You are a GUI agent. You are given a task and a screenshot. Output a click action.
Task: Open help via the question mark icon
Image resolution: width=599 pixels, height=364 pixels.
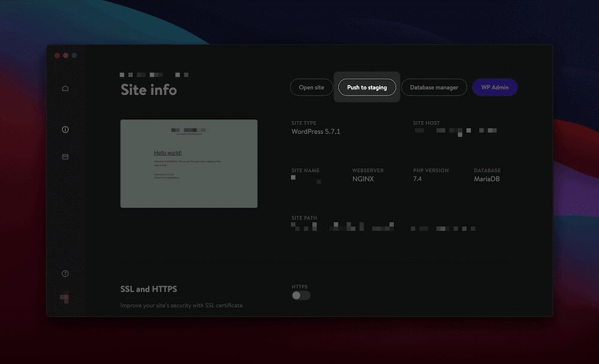(x=65, y=274)
